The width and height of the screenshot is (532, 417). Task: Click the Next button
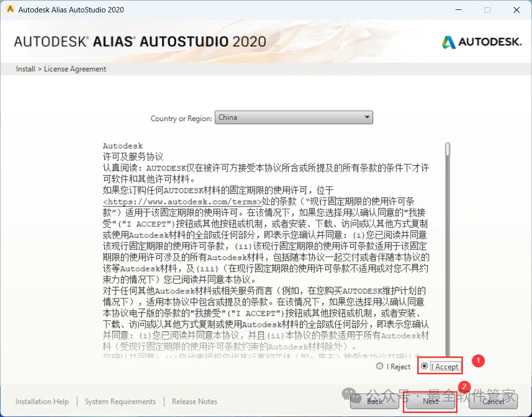click(431, 402)
